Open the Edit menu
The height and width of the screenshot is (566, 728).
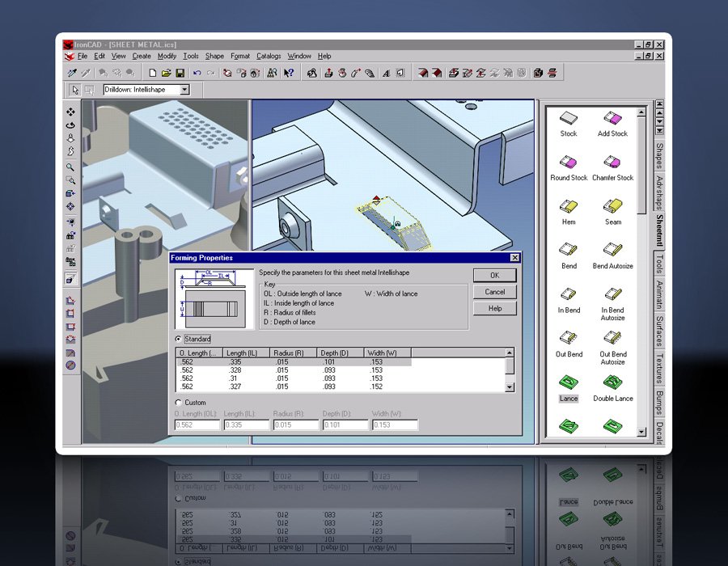[99, 56]
